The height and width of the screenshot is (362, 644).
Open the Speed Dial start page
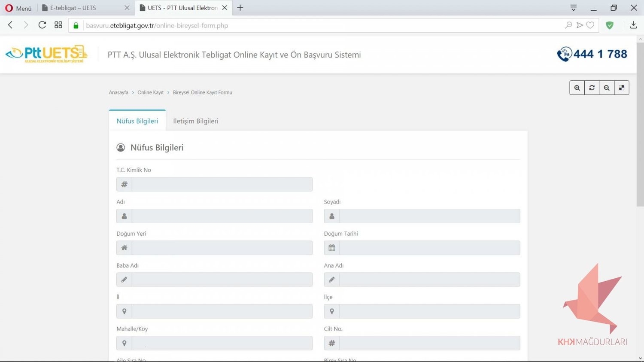tap(58, 25)
